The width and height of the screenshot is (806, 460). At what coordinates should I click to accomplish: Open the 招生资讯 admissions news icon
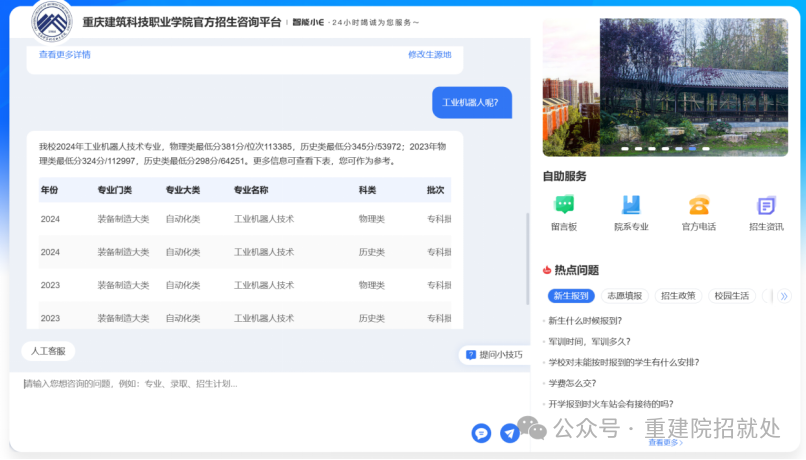click(x=766, y=206)
